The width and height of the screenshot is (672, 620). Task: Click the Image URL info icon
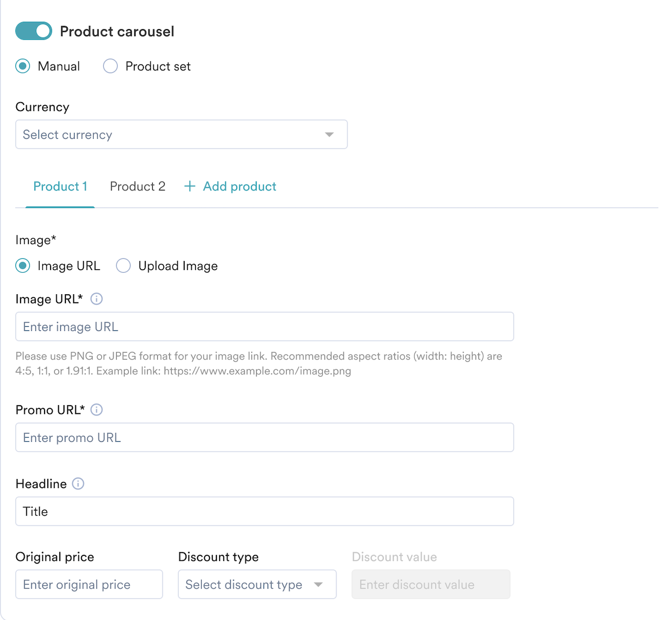97,299
